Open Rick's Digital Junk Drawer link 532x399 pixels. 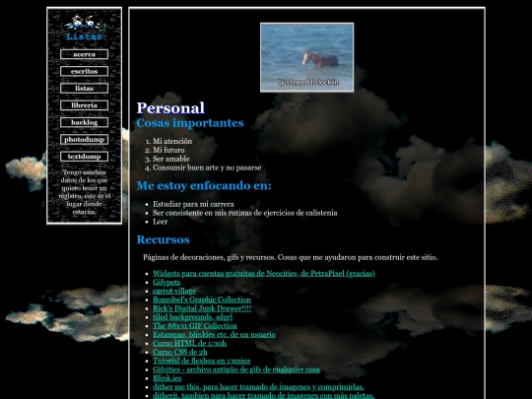click(202, 308)
